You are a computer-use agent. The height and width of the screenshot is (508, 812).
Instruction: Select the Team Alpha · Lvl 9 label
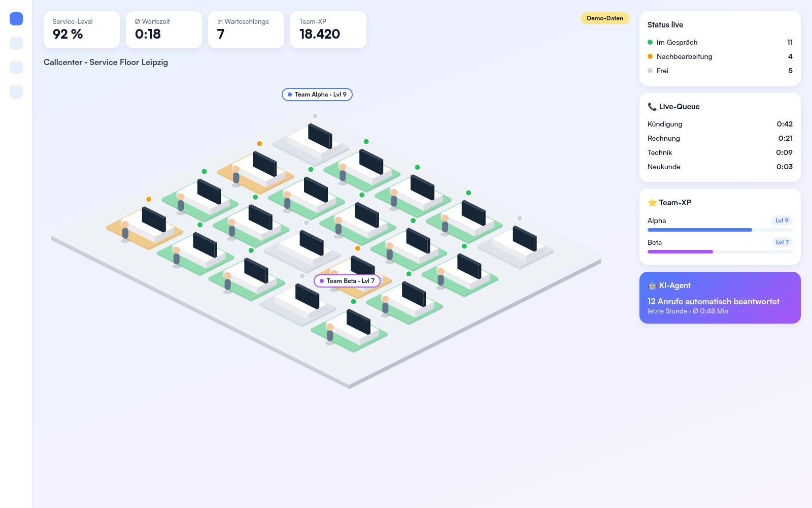317,94
